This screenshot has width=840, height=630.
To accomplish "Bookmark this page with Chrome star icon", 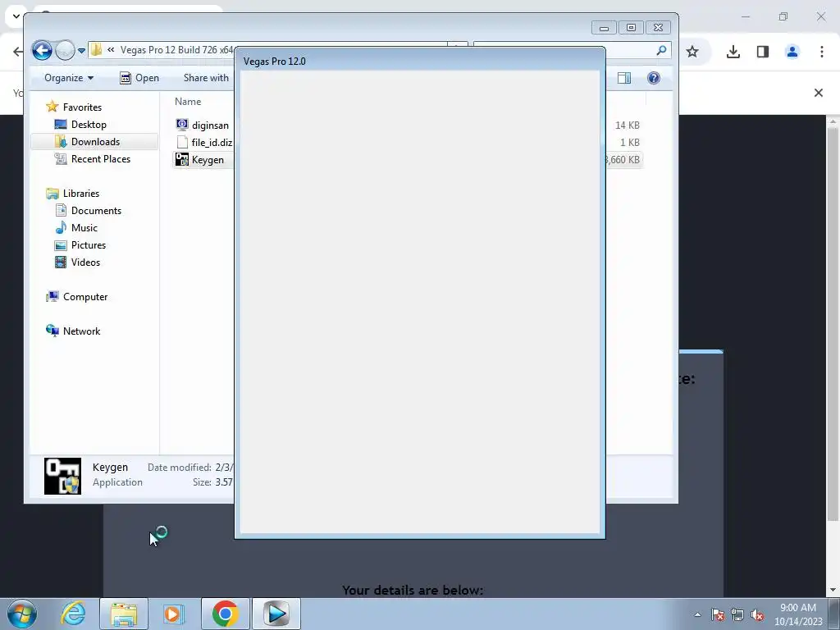I will tap(692, 52).
